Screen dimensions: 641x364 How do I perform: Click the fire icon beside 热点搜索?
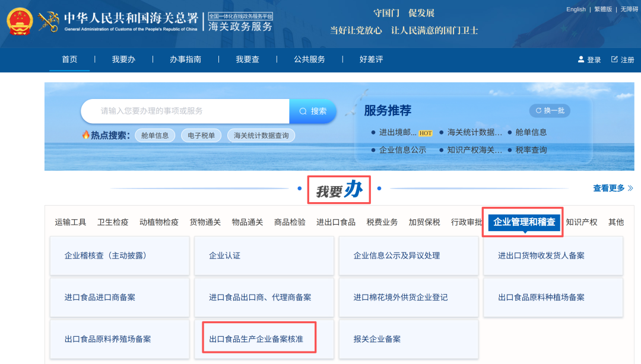tap(86, 135)
